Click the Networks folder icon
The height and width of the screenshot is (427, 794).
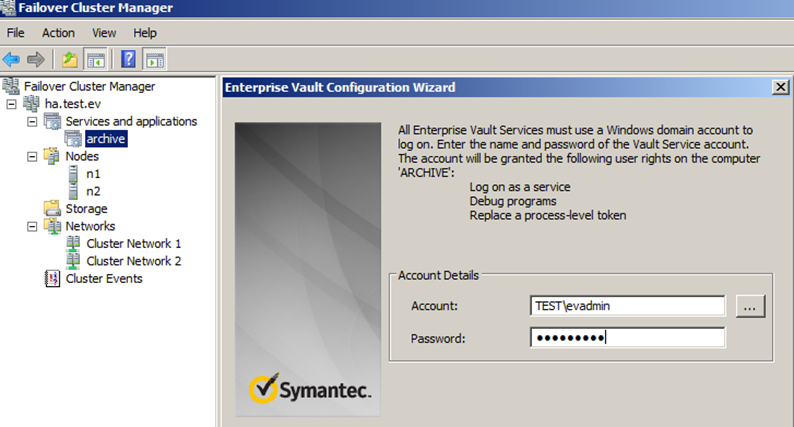[52, 226]
